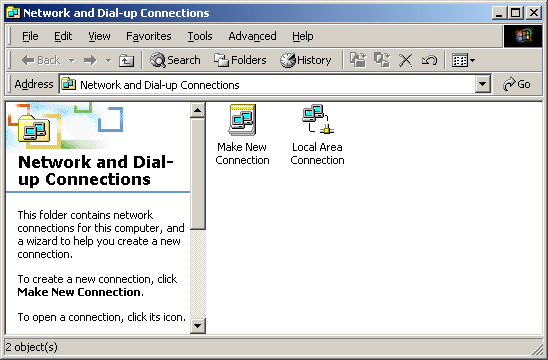Expand the Address bar dropdown arrow

(482, 84)
